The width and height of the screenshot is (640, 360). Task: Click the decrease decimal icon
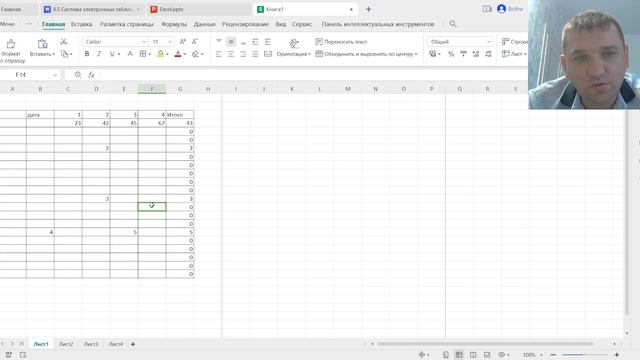coord(488,54)
